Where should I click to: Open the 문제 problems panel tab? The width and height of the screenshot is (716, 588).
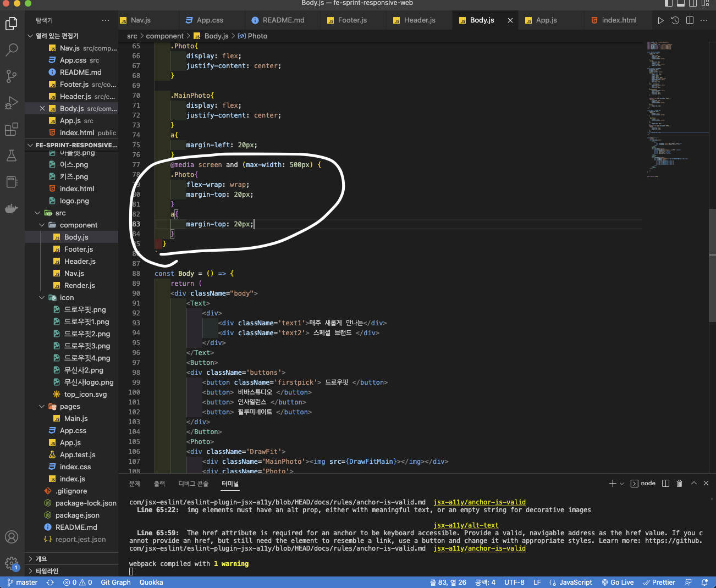pyautogui.click(x=135, y=484)
